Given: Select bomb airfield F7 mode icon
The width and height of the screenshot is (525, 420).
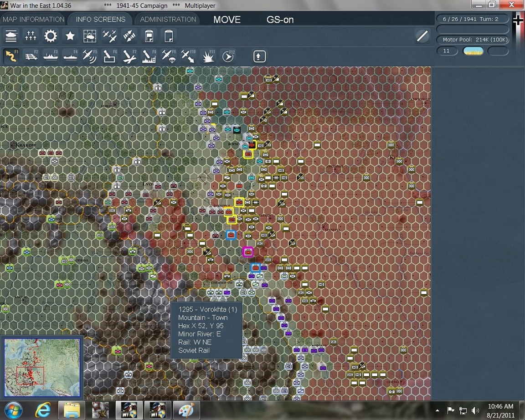Looking at the screenshot, I should [129, 56].
